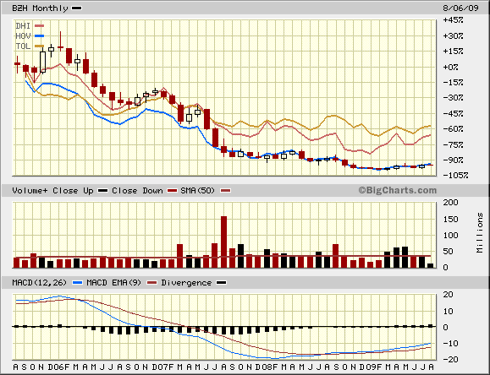Click the SMA(50) legend text
490x375 pixels.
(197, 191)
